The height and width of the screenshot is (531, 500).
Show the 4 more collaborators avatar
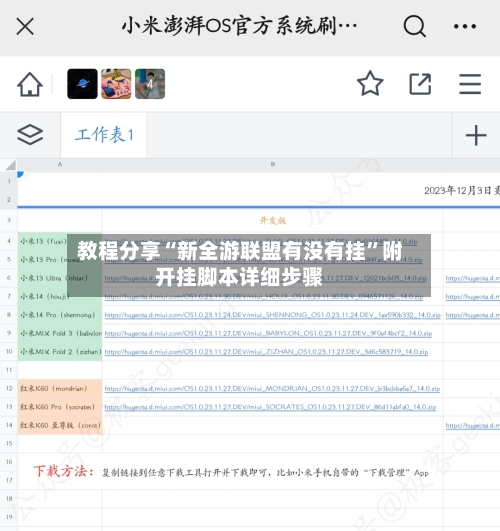pos(150,84)
